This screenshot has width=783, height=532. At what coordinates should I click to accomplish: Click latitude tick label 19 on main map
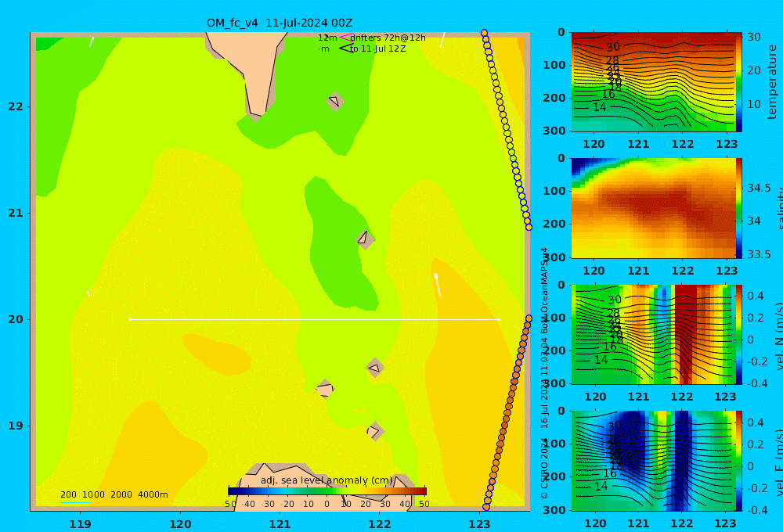(x=16, y=426)
